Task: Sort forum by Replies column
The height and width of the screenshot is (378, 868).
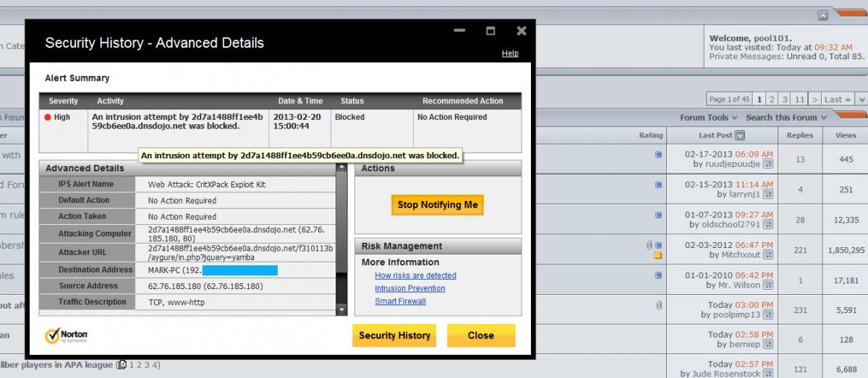Action: (x=800, y=135)
